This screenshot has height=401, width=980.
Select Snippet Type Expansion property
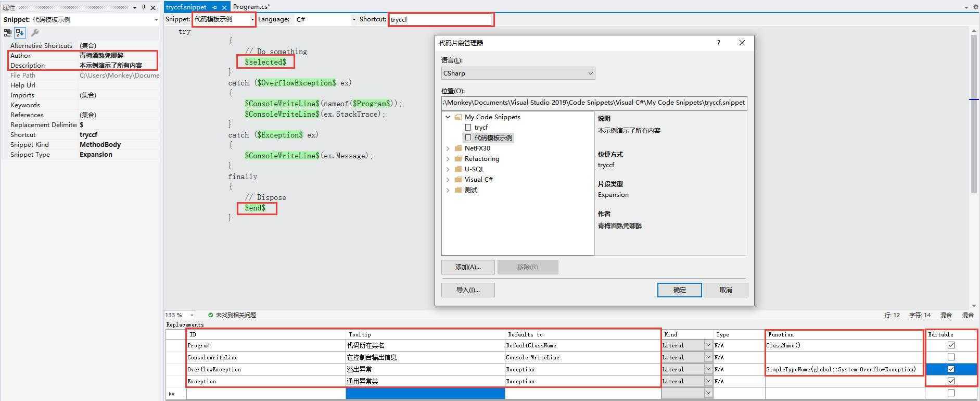click(x=83, y=155)
